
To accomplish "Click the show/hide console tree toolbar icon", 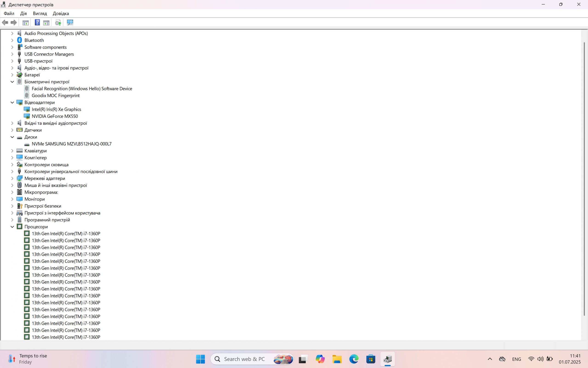I will (x=25, y=23).
